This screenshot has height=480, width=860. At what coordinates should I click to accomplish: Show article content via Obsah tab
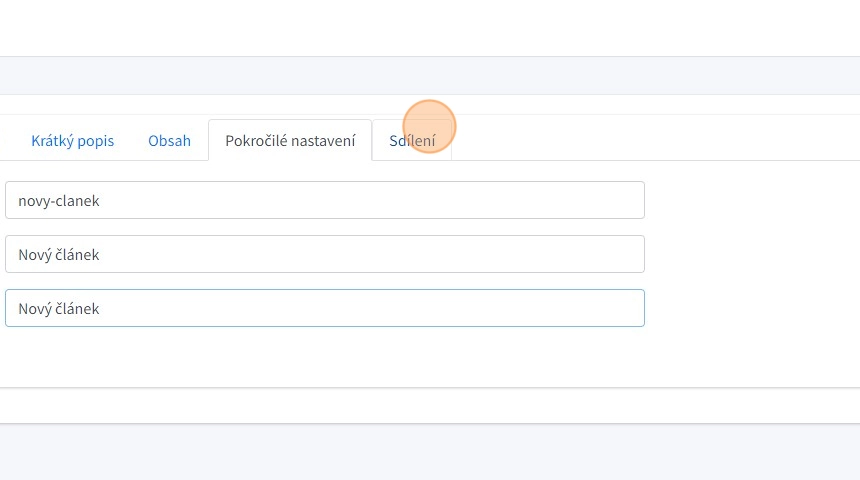click(169, 141)
